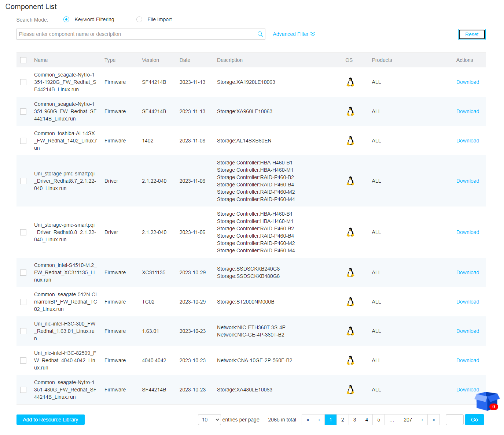Go to next page arrow
The height and width of the screenshot is (435, 504).
pos(422,420)
